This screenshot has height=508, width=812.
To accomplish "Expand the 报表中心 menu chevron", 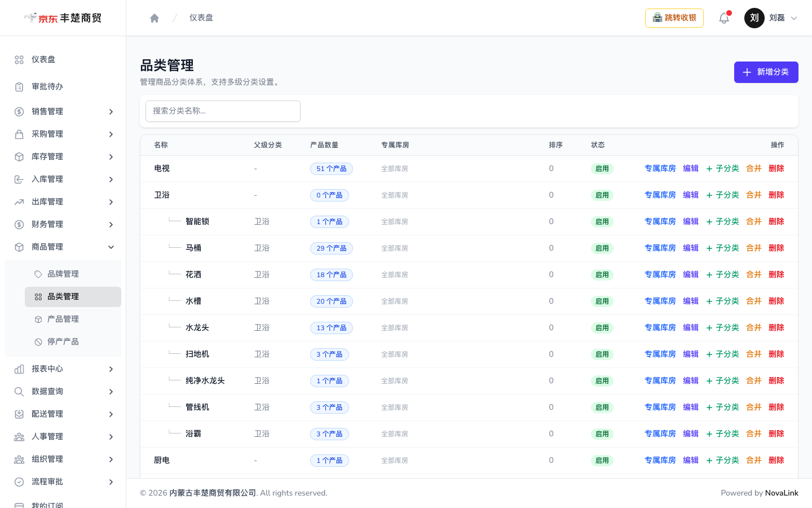I will [x=111, y=369].
